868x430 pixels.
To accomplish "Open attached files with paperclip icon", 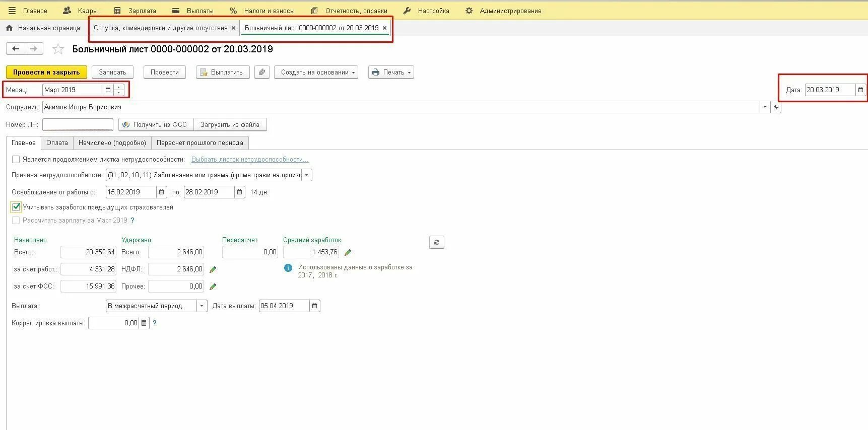I will (262, 73).
